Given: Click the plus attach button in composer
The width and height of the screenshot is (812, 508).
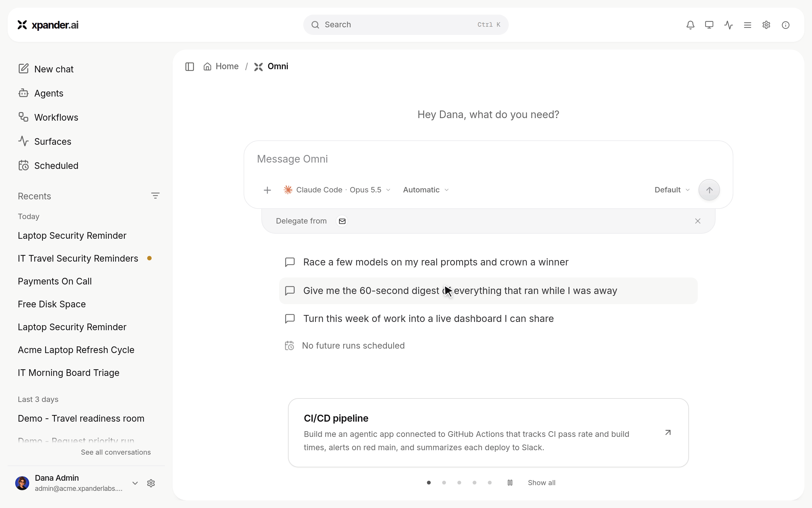Looking at the screenshot, I should point(267,190).
